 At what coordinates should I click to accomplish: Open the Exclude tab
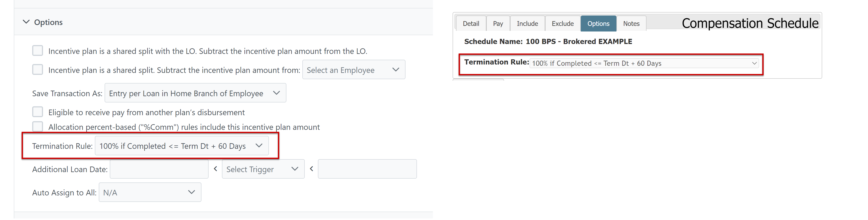[x=562, y=24]
